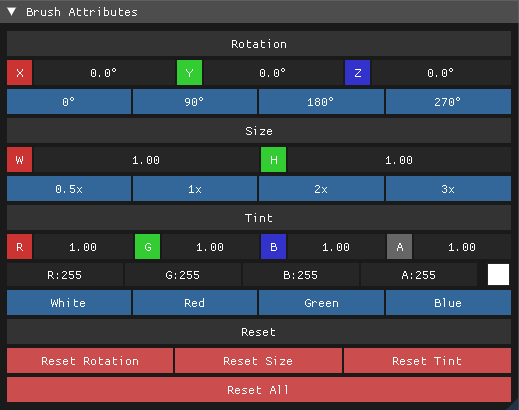Collapse the Brush Attributes panel triangle
The image size is (519, 410).
(12, 12)
